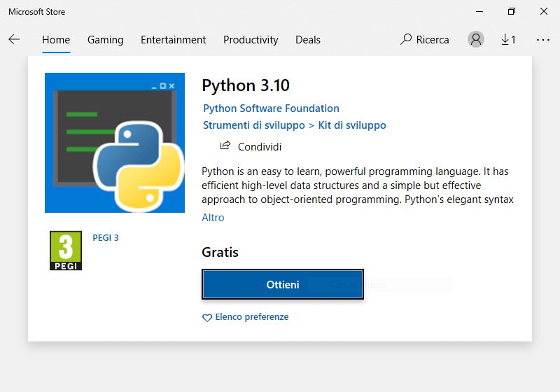560x392 pixels.
Task: Click the Ricerca search button
Action: [x=425, y=39]
